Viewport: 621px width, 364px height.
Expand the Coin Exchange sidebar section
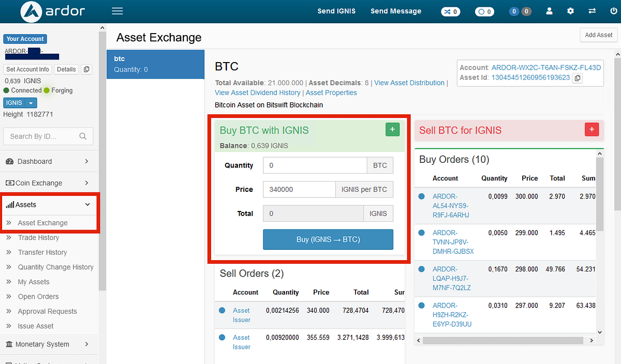pyautogui.click(x=49, y=183)
